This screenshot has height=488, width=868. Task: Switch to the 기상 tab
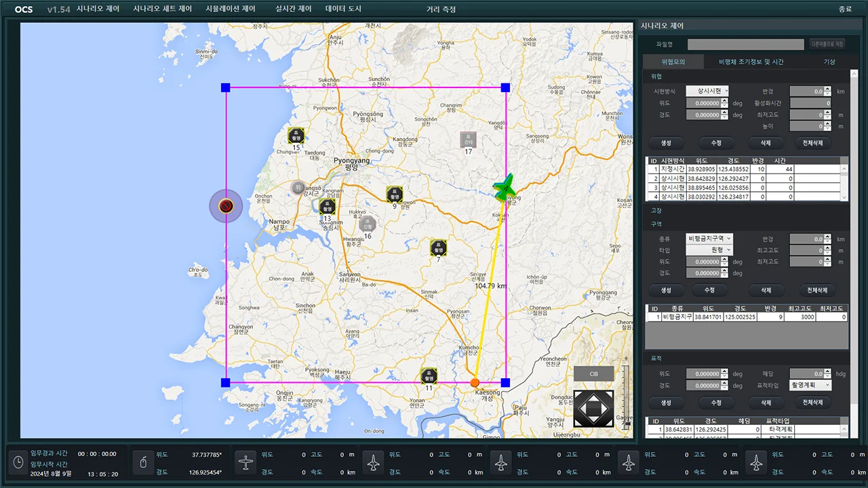[829, 62]
